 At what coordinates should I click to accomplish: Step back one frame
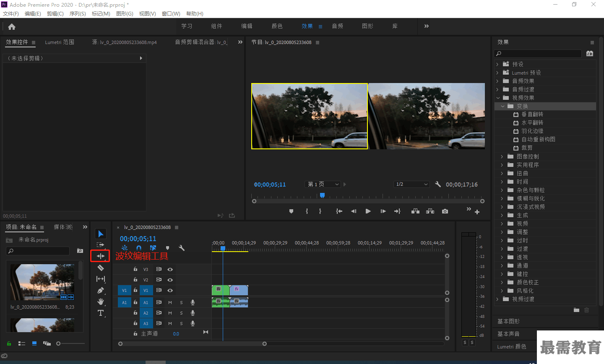pos(354,211)
